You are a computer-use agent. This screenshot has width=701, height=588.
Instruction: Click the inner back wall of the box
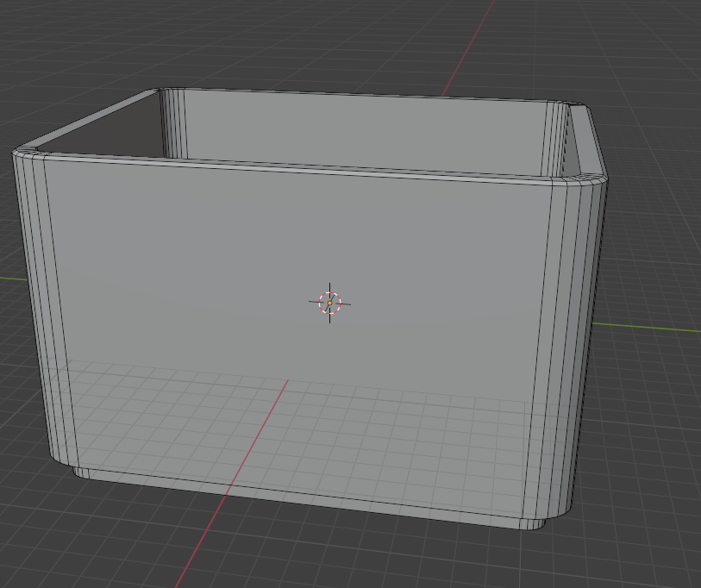pos(365,132)
